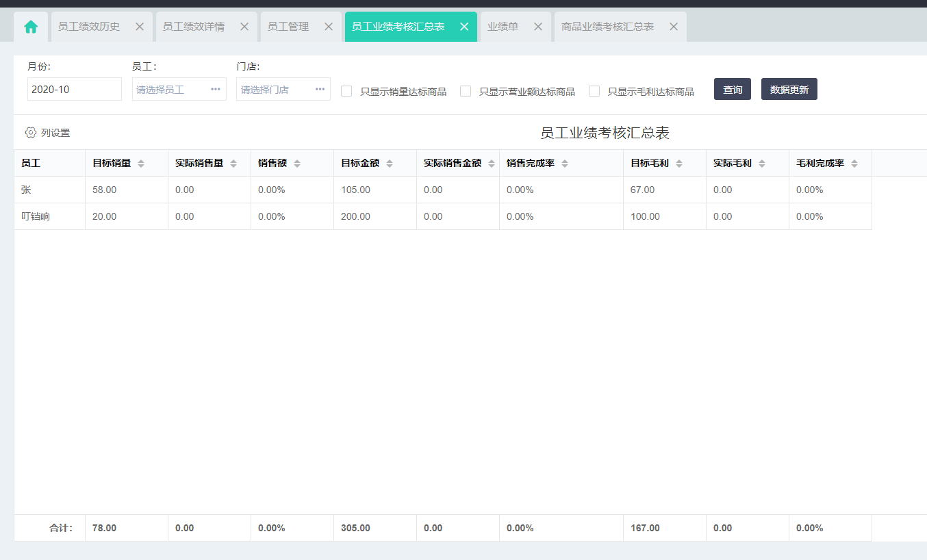927x560 pixels.
Task: Enable 只显示销量达标商品 checkbox
Action: (346, 91)
